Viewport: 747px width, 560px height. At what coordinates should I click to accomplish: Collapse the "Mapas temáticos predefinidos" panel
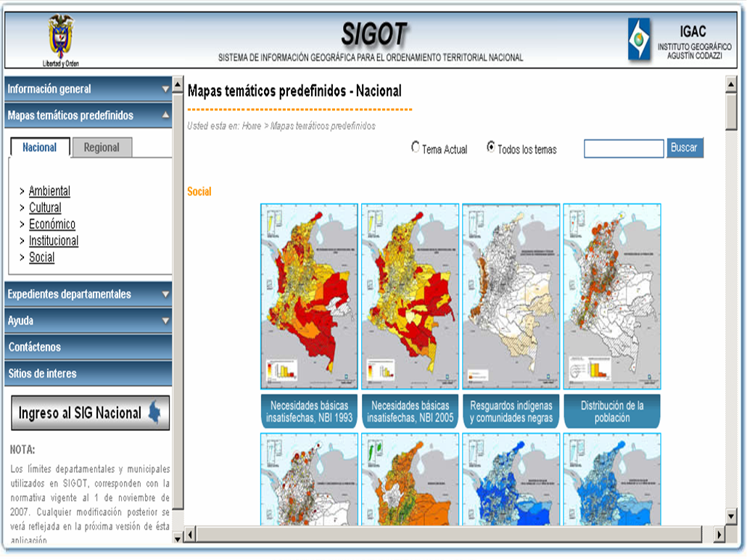point(87,116)
